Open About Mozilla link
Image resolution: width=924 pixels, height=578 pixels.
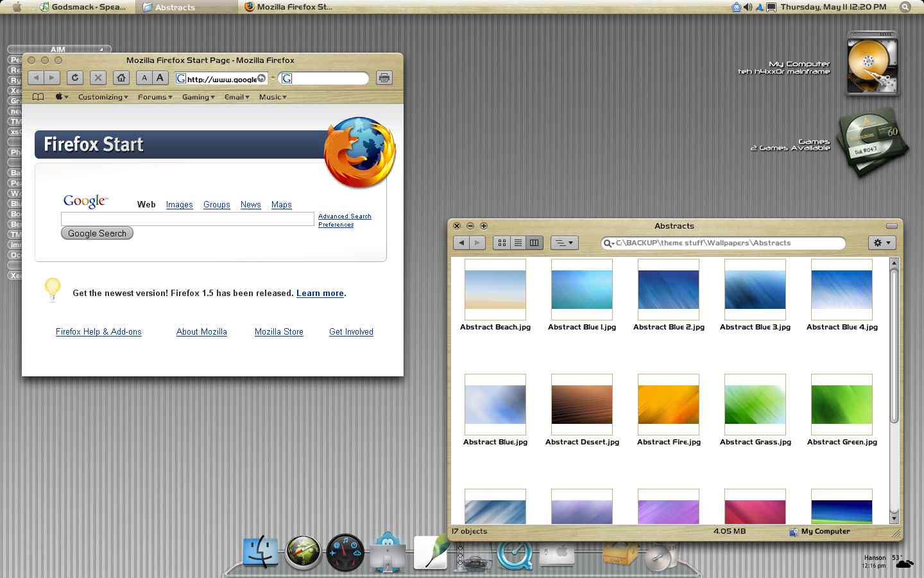tap(201, 332)
